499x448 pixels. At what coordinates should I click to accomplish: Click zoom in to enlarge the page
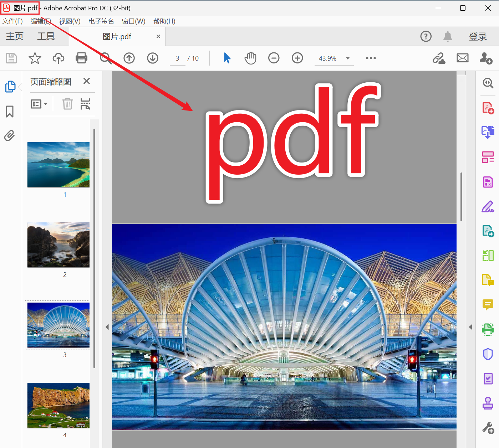297,58
